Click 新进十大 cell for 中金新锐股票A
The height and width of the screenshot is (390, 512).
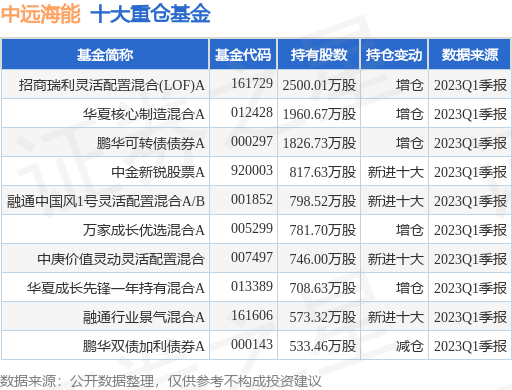pos(395,172)
